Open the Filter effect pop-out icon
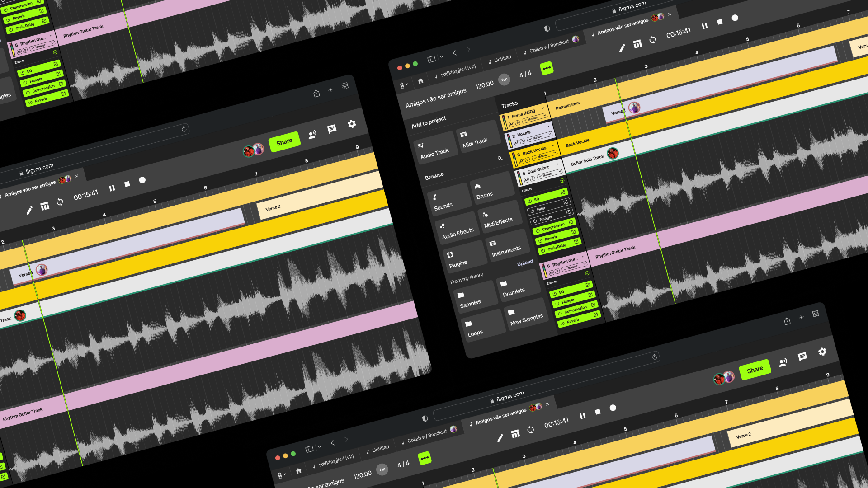The height and width of the screenshot is (488, 868). [566, 202]
